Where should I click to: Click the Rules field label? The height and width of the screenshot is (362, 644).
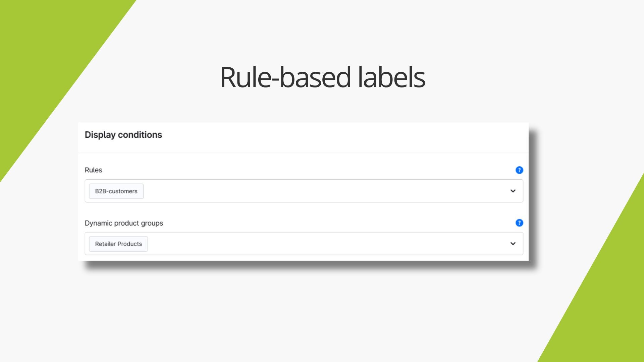[x=93, y=170]
